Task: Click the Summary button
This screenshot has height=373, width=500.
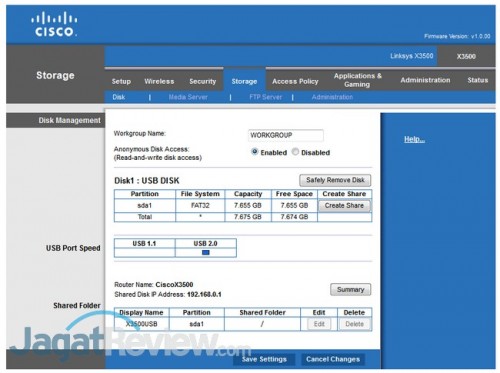Action: pyautogui.click(x=351, y=290)
